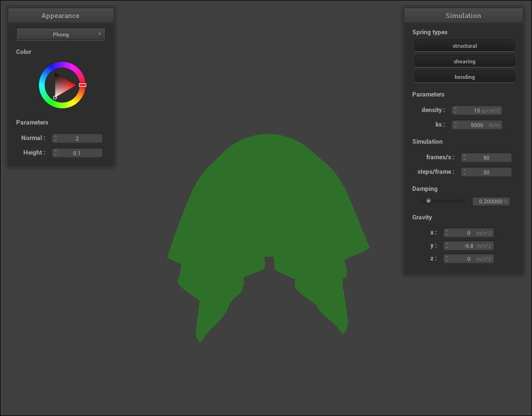Select the Gravity z value field

pos(469,259)
